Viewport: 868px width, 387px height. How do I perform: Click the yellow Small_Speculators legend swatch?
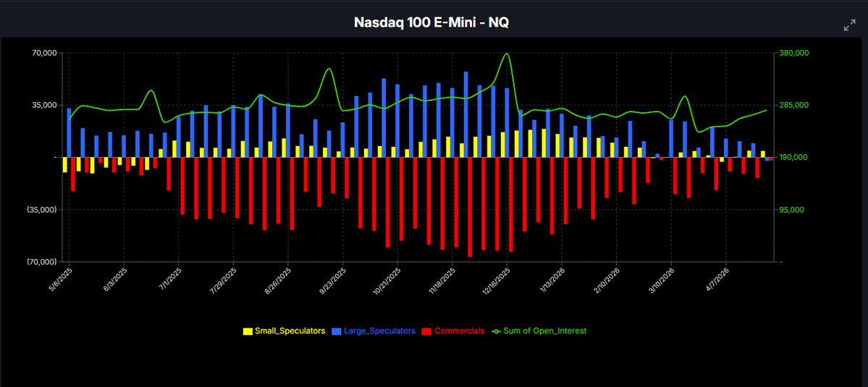pos(248,331)
